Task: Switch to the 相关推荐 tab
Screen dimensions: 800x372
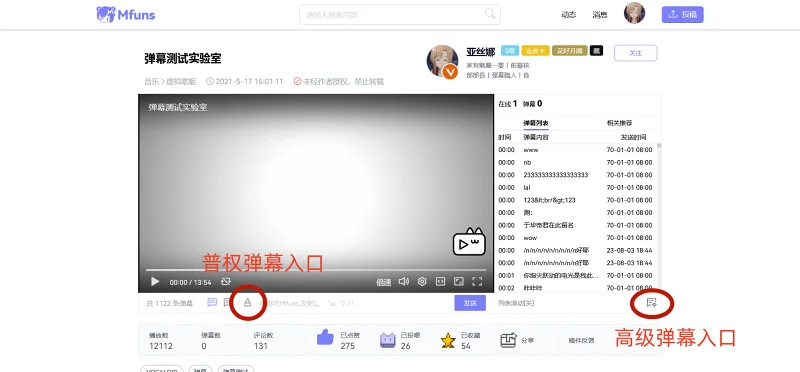Action: click(619, 123)
